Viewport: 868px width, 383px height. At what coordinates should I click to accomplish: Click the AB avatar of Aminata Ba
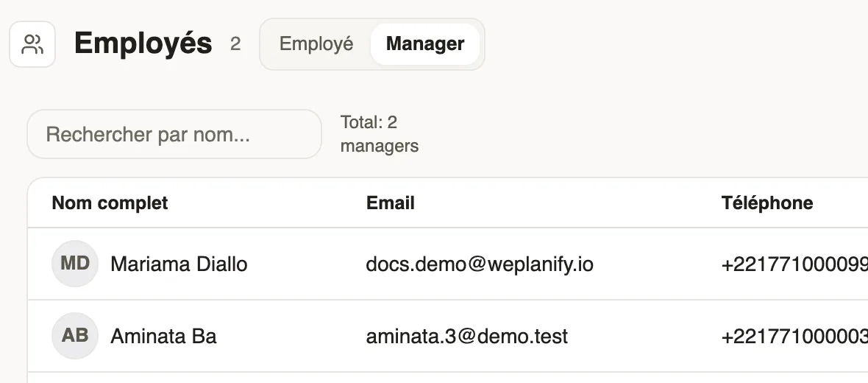75,336
